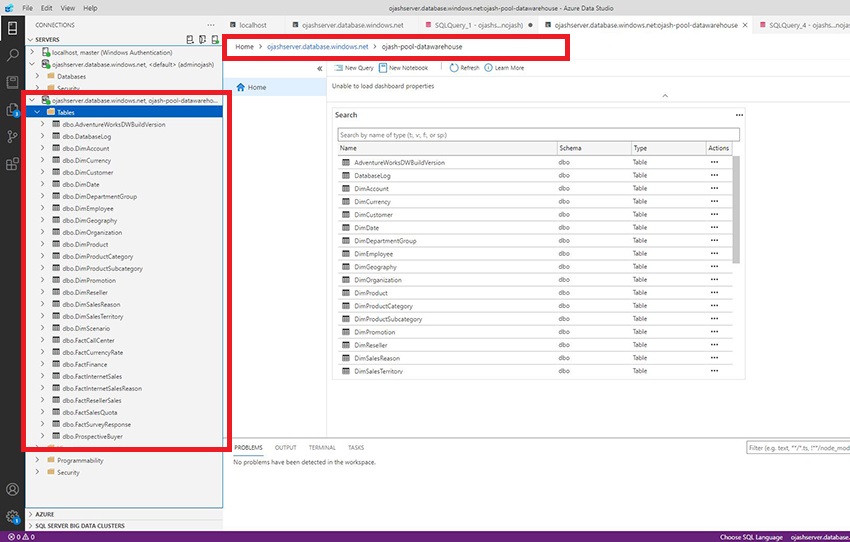The image size is (850, 542).
Task: Open the Search view in activity bar
Action: [x=12, y=55]
